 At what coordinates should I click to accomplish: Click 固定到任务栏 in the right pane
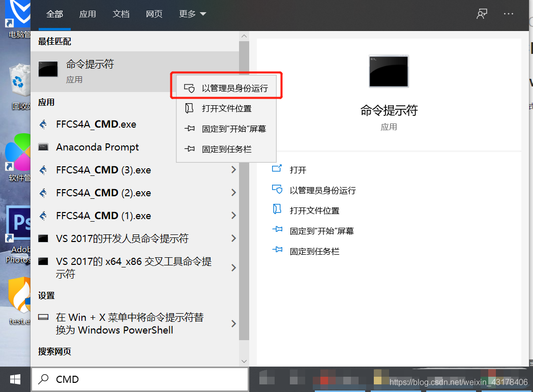click(x=314, y=251)
